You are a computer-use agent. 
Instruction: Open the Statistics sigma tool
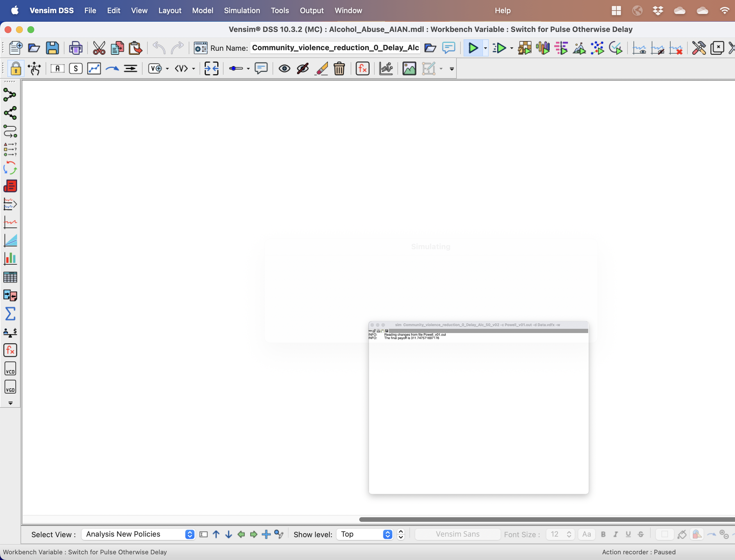coord(10,314)
